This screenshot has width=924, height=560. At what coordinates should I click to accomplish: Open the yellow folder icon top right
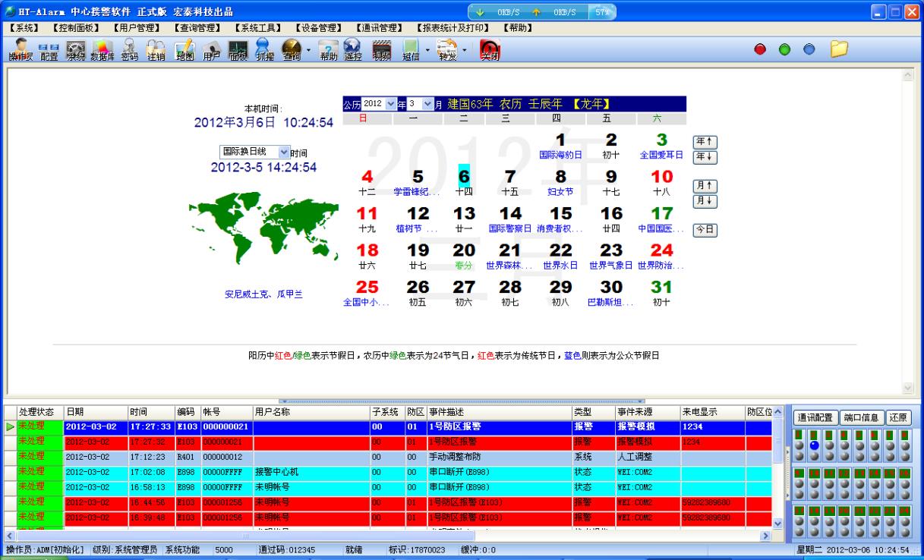(837, 49)
